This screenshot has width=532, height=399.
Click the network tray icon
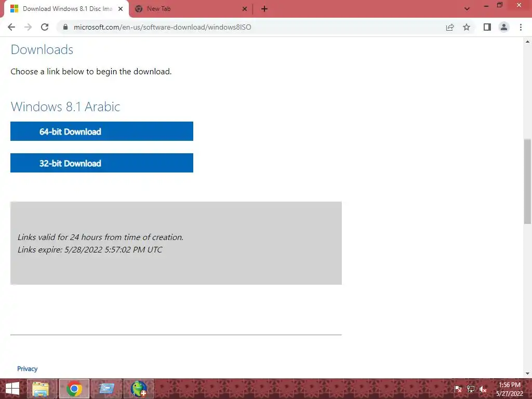[x=471, y=389]
